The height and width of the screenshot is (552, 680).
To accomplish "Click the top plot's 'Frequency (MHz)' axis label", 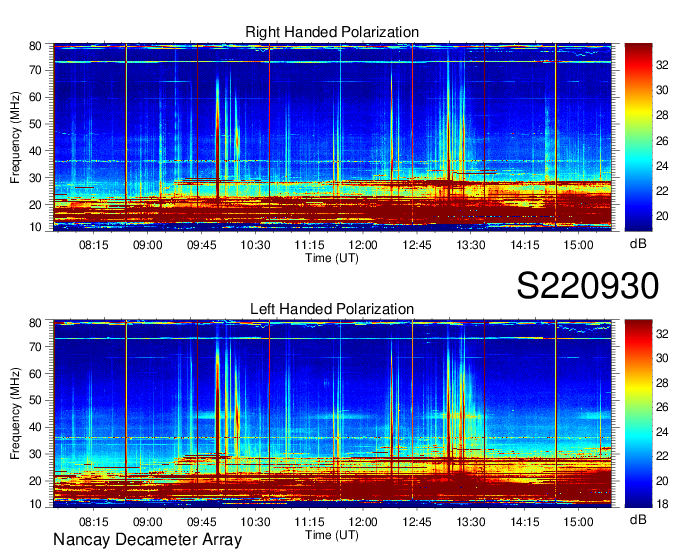I will pos(15,137).
